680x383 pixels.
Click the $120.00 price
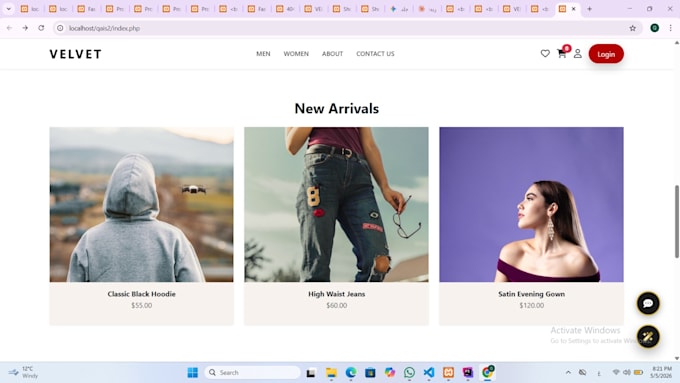tap(531, 305)
